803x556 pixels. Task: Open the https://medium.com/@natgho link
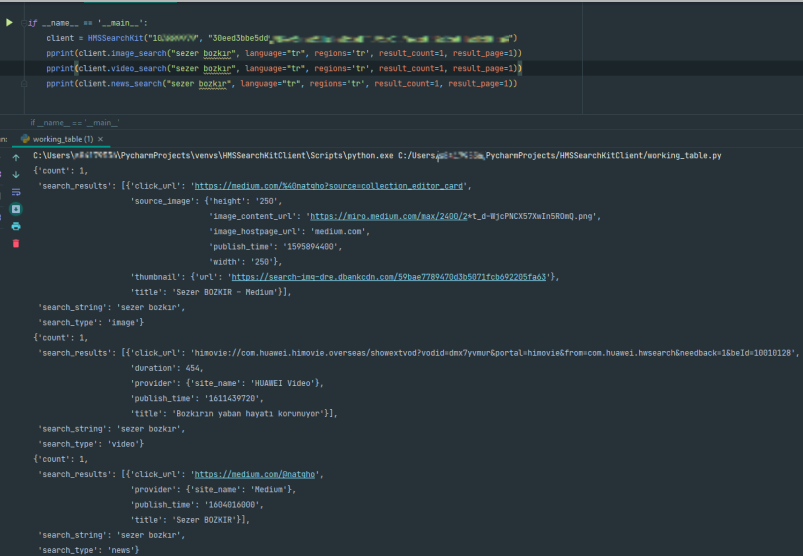pos(255,474)
